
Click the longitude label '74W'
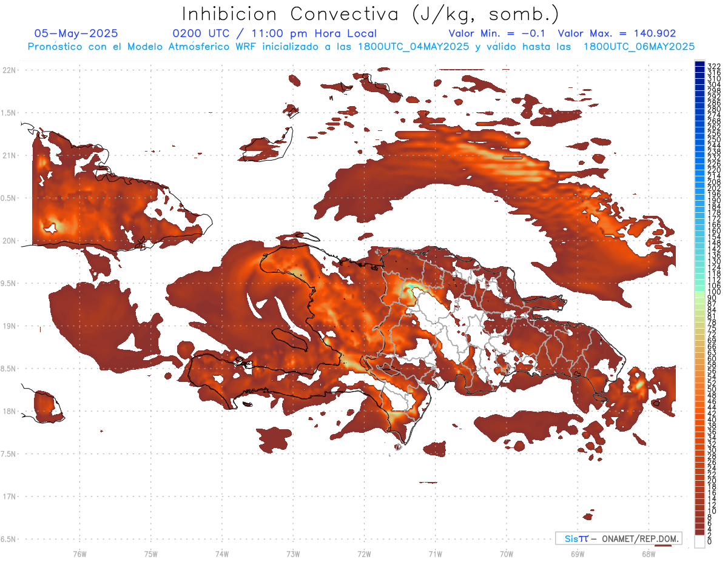point(221,554)
